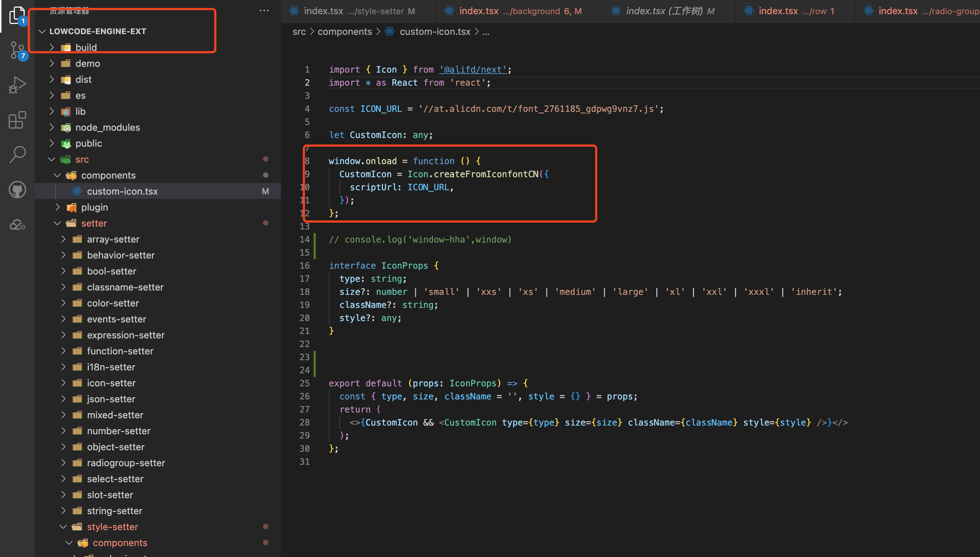The width and height of the screenshot is (980, 557).
Task: Open the components breadcrumb above the editor
Action: [344, 31]
